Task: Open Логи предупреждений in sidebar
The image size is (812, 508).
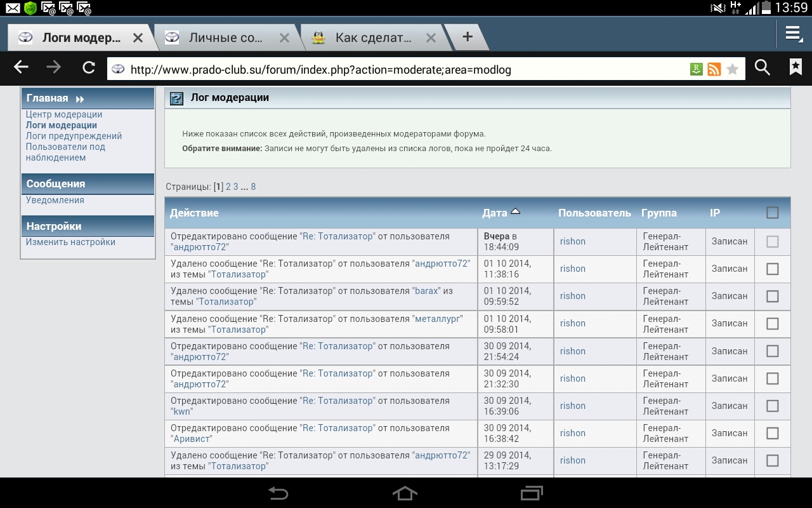Action: click(x=74, y=136)
